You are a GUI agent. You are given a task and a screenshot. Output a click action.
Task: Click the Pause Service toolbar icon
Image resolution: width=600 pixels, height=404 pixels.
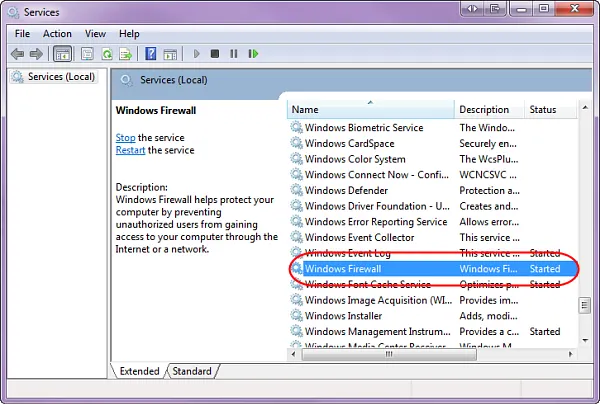(234, 54)
